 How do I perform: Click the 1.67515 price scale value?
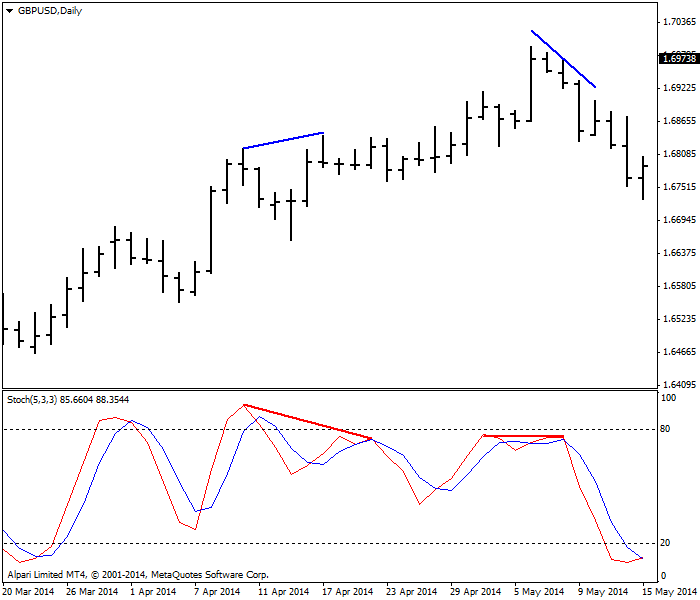point(678,186)
